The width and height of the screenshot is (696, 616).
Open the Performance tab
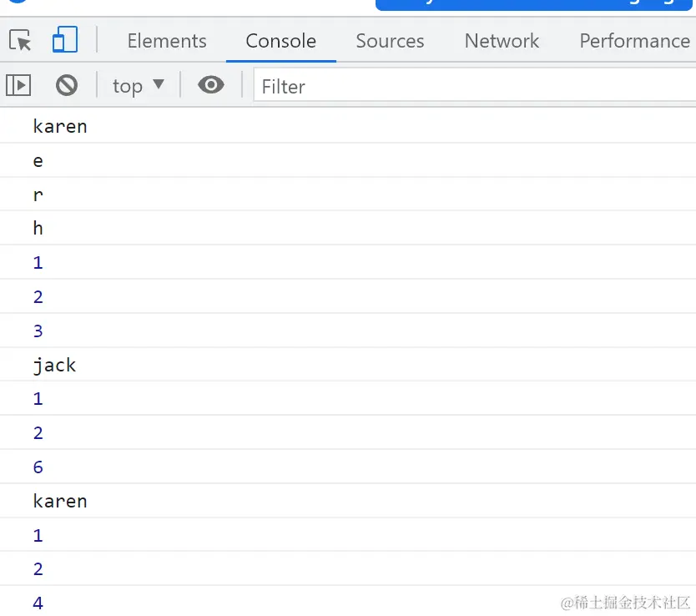click(635, 41)
